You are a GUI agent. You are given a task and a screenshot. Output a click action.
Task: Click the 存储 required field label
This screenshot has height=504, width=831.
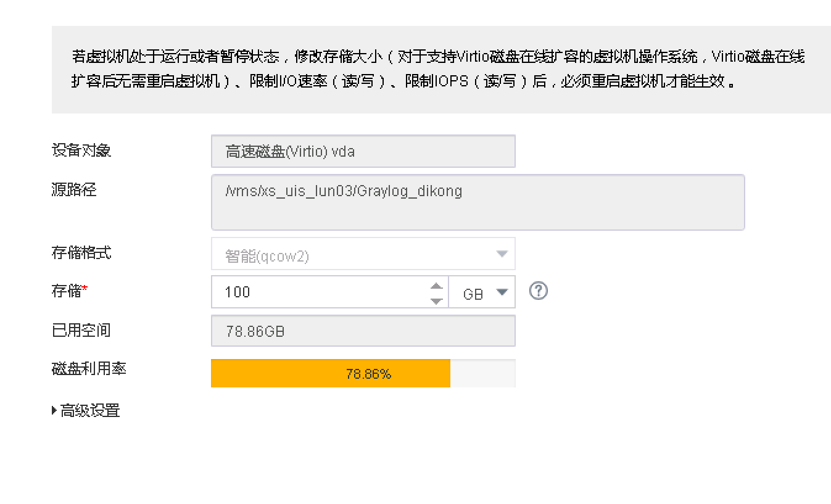coord(66,291)
